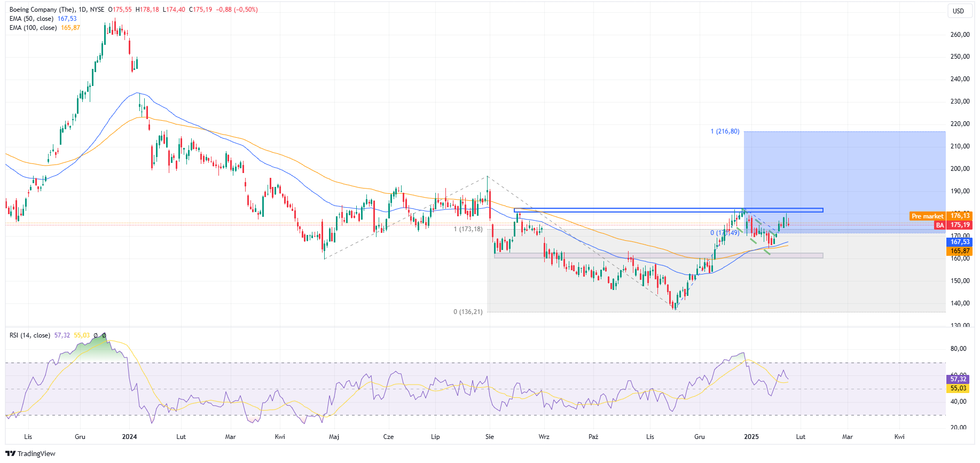
Task: Open the USD currency selector
Action: (x=959, y=11)
